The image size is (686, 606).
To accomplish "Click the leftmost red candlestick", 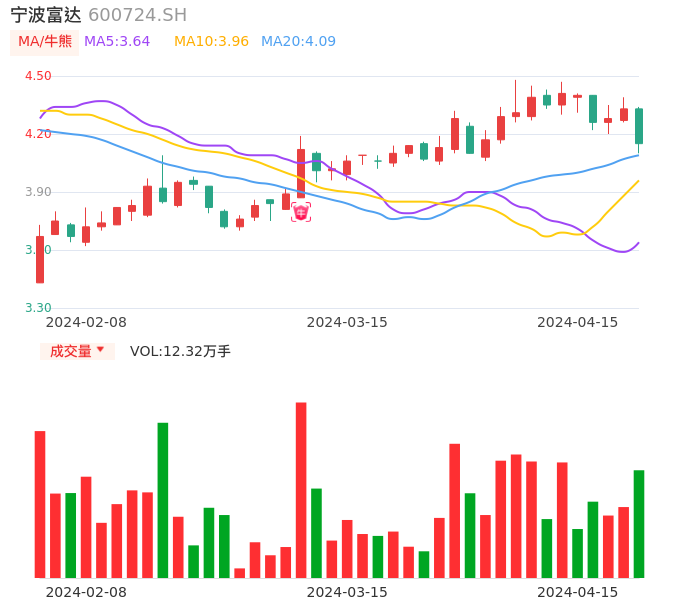I will click(x=40, y=260).
